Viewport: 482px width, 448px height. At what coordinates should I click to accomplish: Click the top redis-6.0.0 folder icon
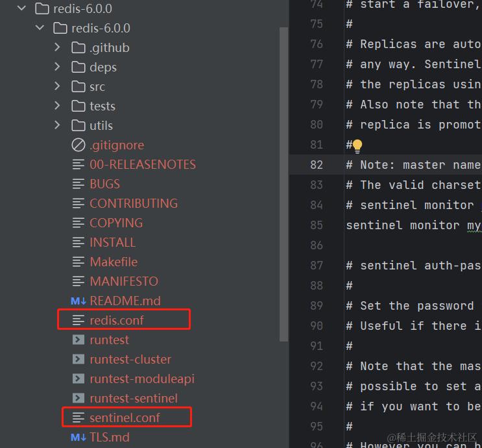42,8
